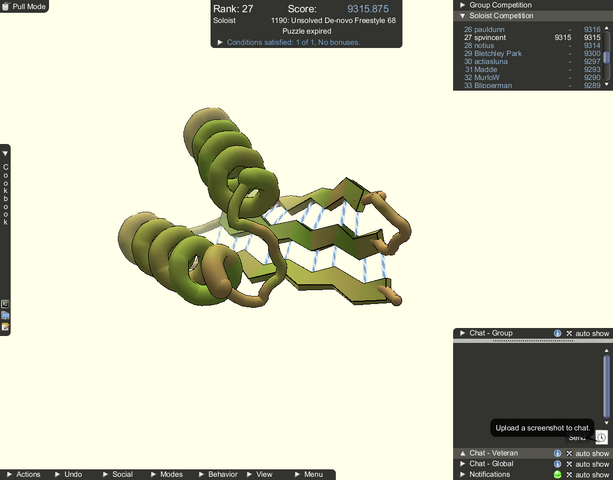This screenshot has width=613, height=480.
Task: Click the chat window scrollbar thumb
Action: (607, 386)
